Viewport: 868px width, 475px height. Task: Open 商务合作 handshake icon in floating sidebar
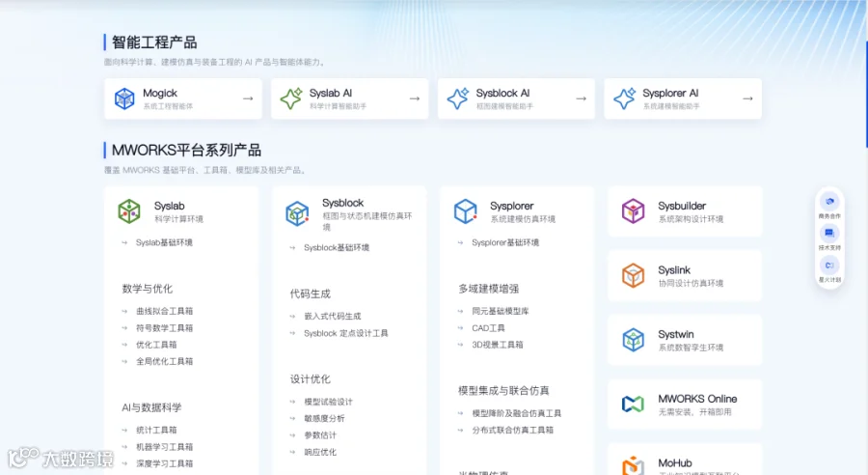click(x=829, y=201)
